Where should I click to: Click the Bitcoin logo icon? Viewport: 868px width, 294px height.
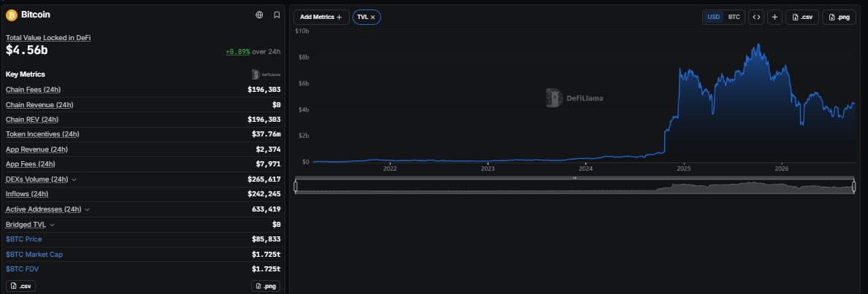point(12,15)
